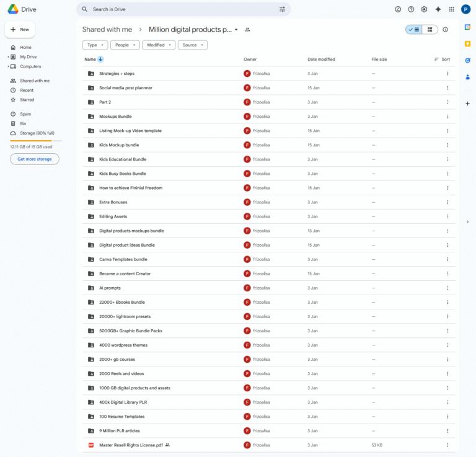Open the Google apps grid launcher

tap(451, 9)
